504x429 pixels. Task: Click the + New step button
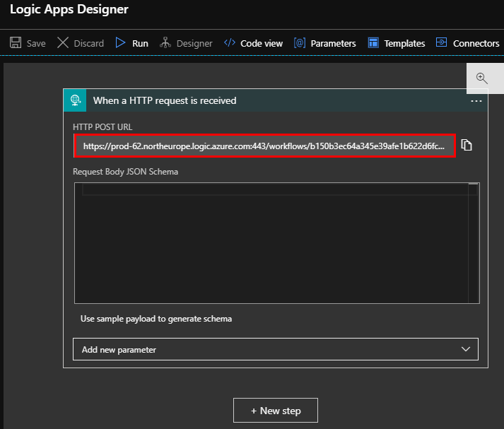point(276,411)
